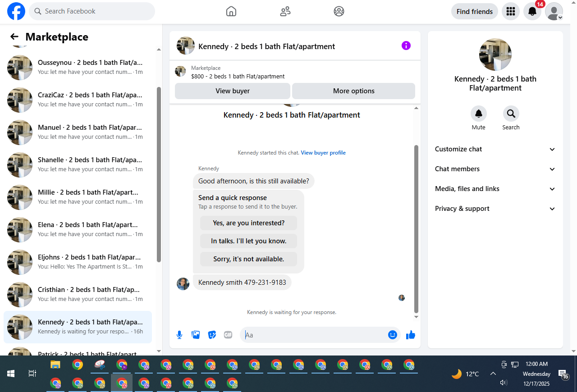
Task: Open the sticker picker
Action: pyautogui.click(x=212, y=335)
